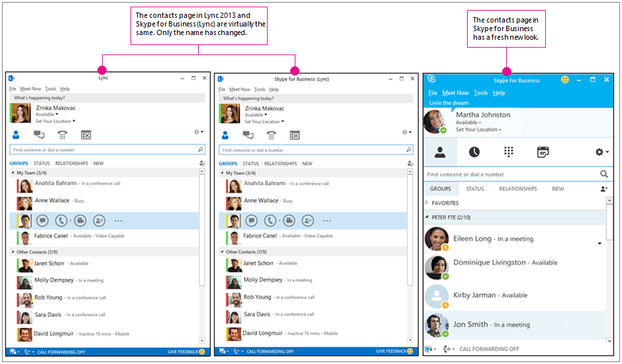Open File menu in Lync window
This screenshot has width=622, height=364.
point(13,89)
